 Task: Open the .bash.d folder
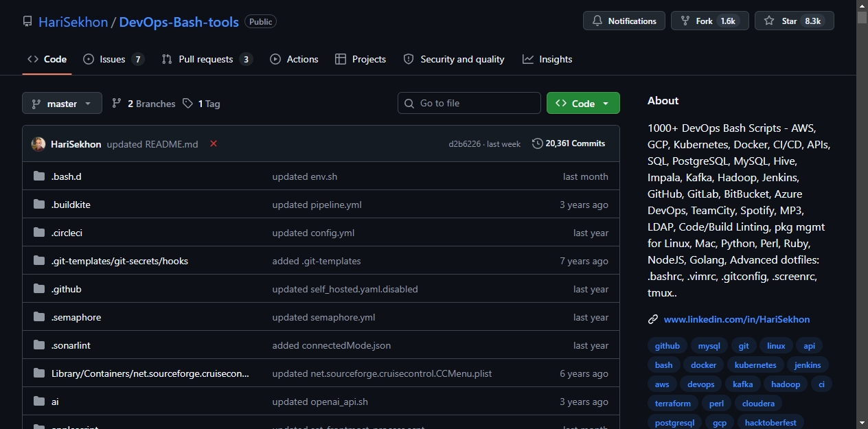67,176
